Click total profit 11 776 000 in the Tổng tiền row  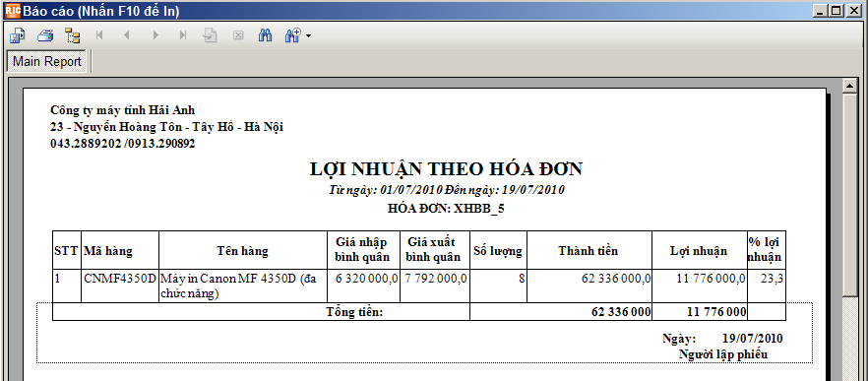pyautogui.click(x=716, y=312)
